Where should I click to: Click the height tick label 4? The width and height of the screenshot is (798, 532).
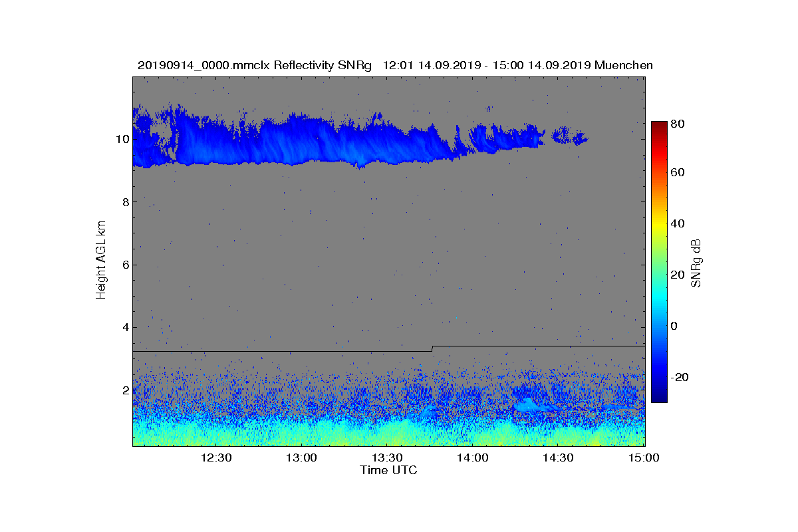click(125, 327)
